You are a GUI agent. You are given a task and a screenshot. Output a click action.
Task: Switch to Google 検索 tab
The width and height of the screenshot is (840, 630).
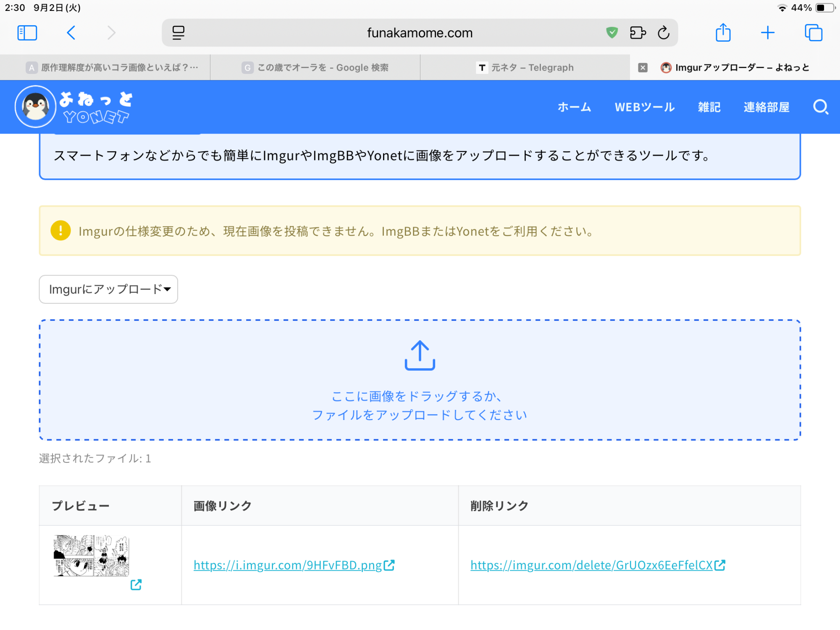click(x=315, y=68)
